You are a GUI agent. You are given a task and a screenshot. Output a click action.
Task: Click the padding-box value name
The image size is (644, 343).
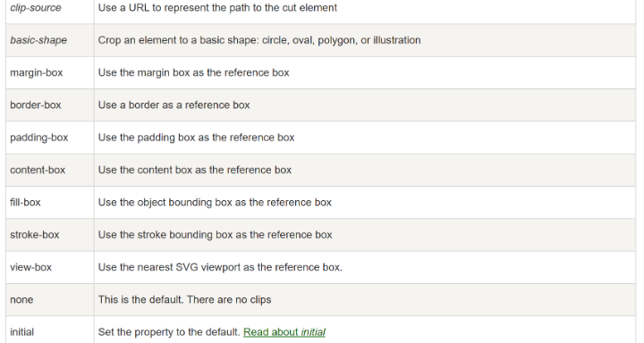39,138
